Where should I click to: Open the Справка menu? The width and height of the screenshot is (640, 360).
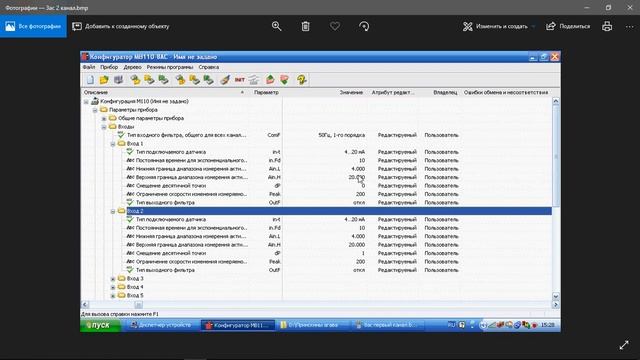(x=209, y=67)
